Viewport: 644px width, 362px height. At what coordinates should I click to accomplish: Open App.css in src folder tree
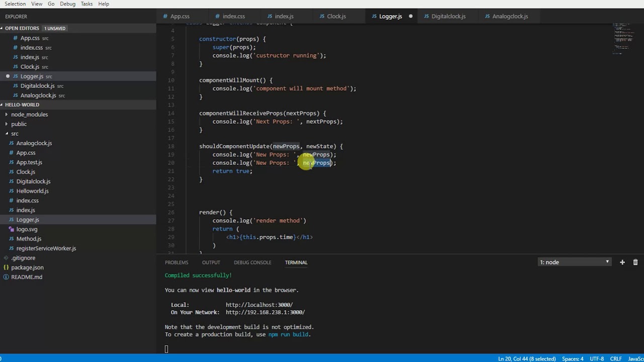(x=26, y=152)
